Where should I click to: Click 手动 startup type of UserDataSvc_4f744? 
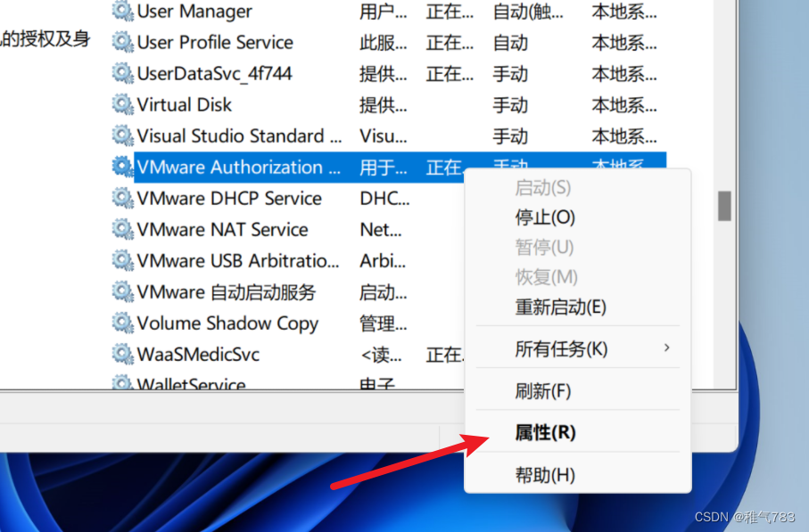point(510,74)
